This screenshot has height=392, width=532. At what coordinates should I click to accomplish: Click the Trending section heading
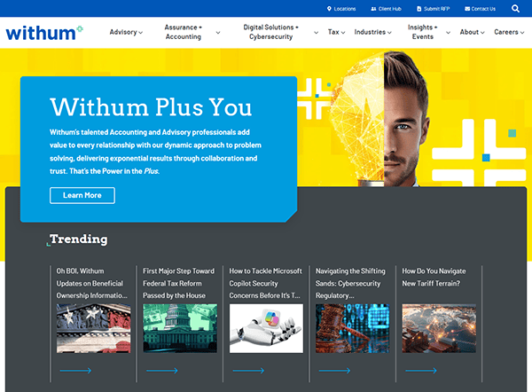[x=78, y=239]
